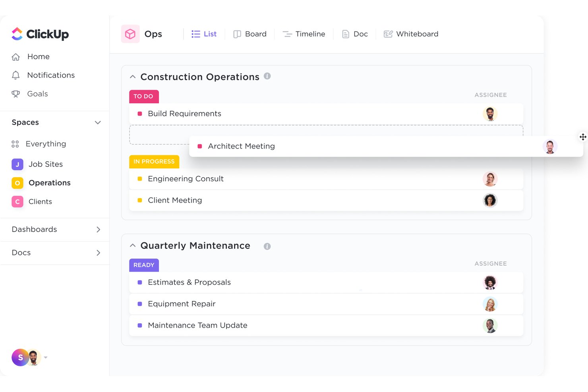Open assignee avatar for Maintenance Team Update
Viewport: 588px width, 392px height.
tap(490, 326)
